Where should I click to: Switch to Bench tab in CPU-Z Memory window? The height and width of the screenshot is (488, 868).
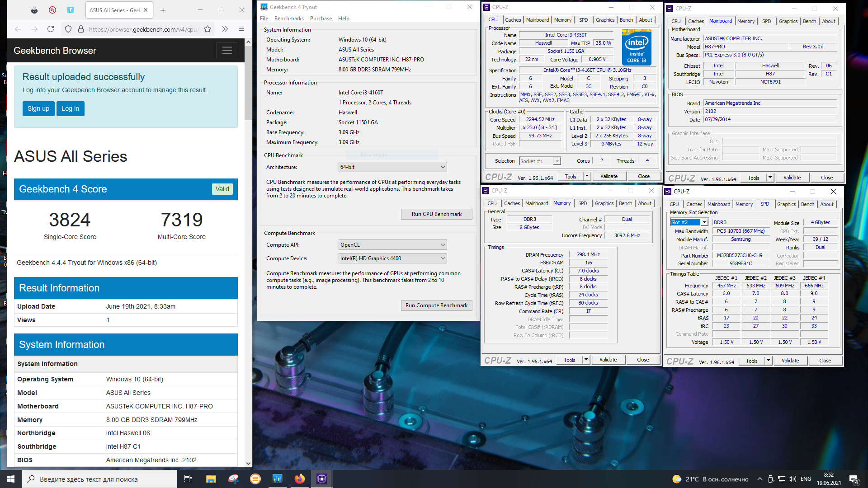click(x=625, y=203)
